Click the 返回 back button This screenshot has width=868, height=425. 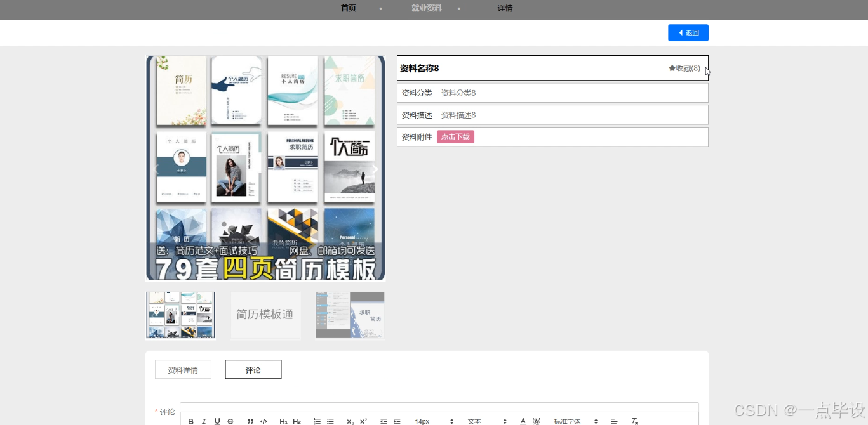point(688,32)
